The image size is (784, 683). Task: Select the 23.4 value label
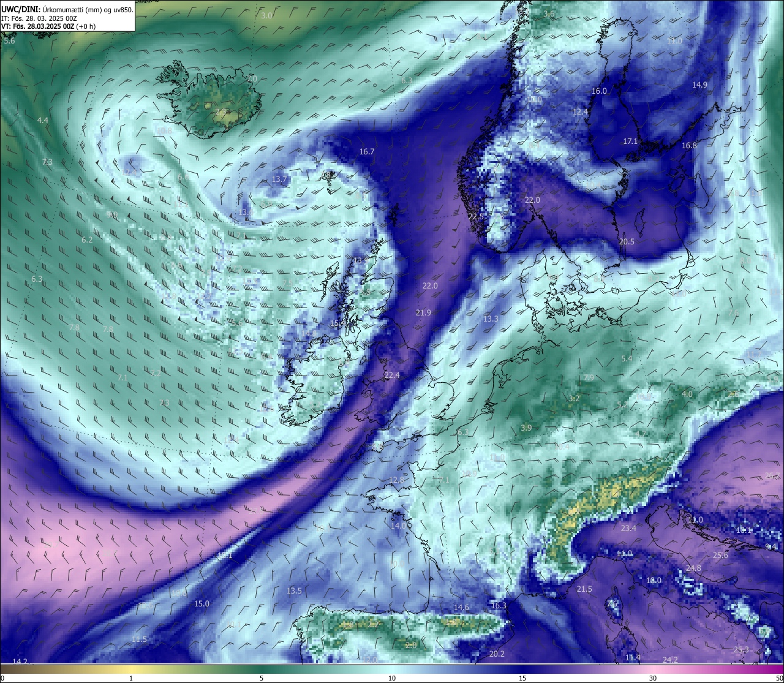pos(628,528)
